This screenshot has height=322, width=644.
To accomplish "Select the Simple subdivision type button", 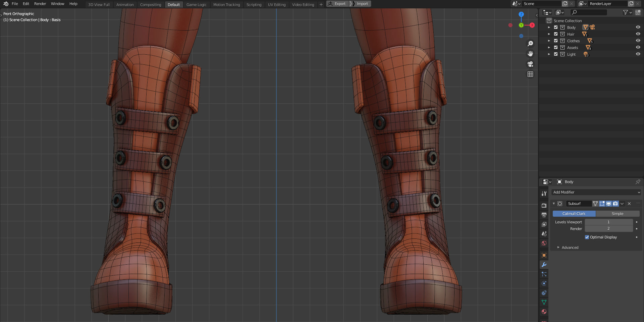I will (x=617, y=214).
